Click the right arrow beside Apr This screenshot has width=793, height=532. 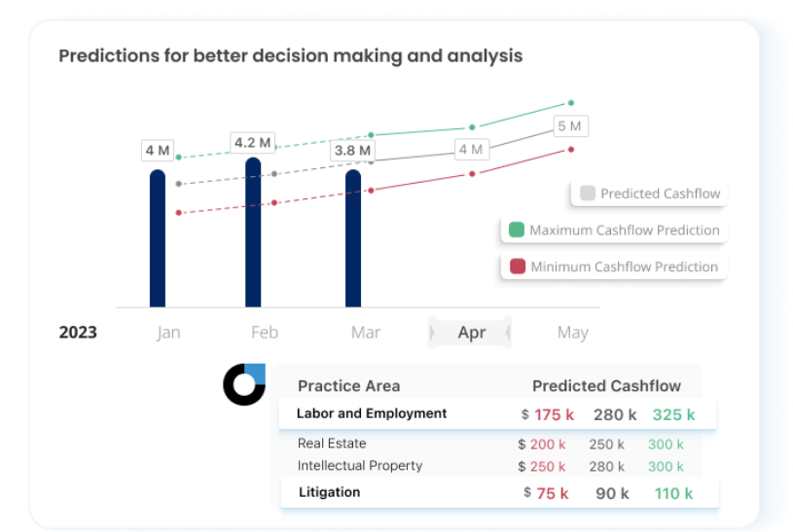(507, 333)
